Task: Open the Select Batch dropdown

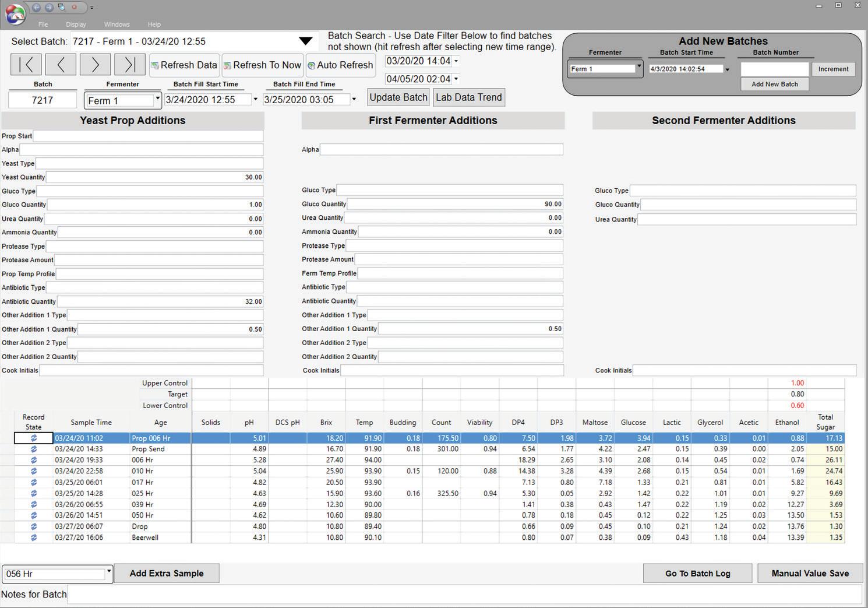Action: click(x=305, y=41)
